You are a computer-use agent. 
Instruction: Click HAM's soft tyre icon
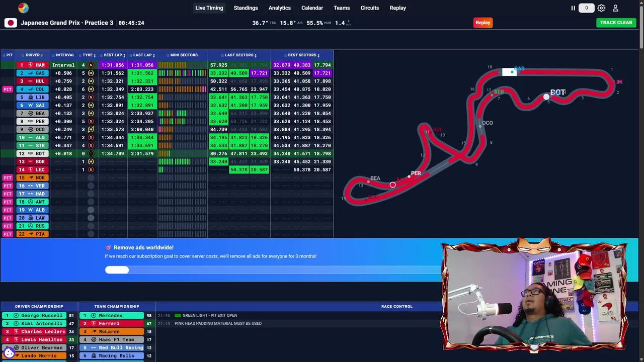tap(91, 65)
